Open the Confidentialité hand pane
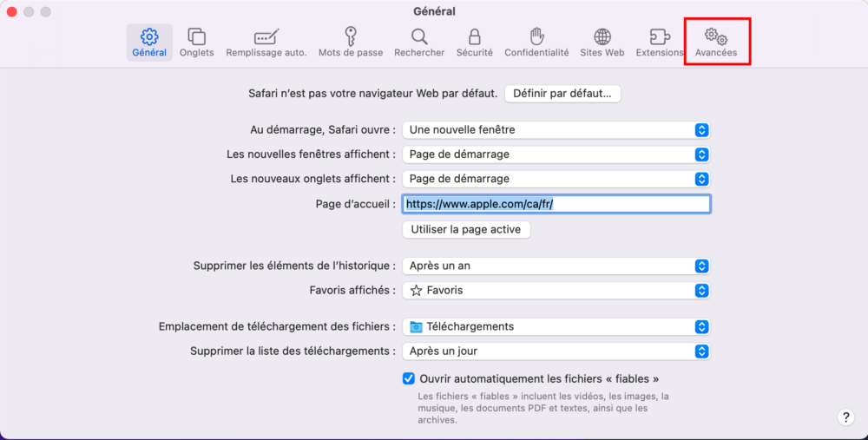The height and width of the screenshot is (440, 868). [536, 42]
